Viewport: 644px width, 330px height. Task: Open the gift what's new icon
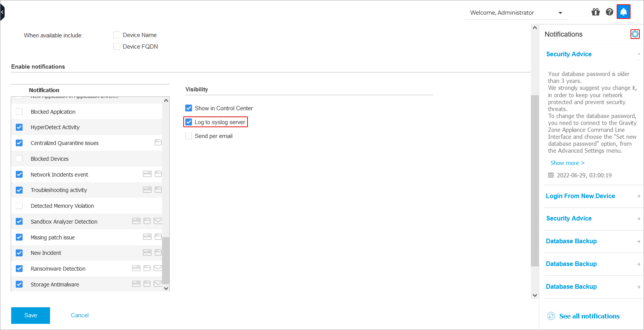pyautogui.click(x=595, y=12)
